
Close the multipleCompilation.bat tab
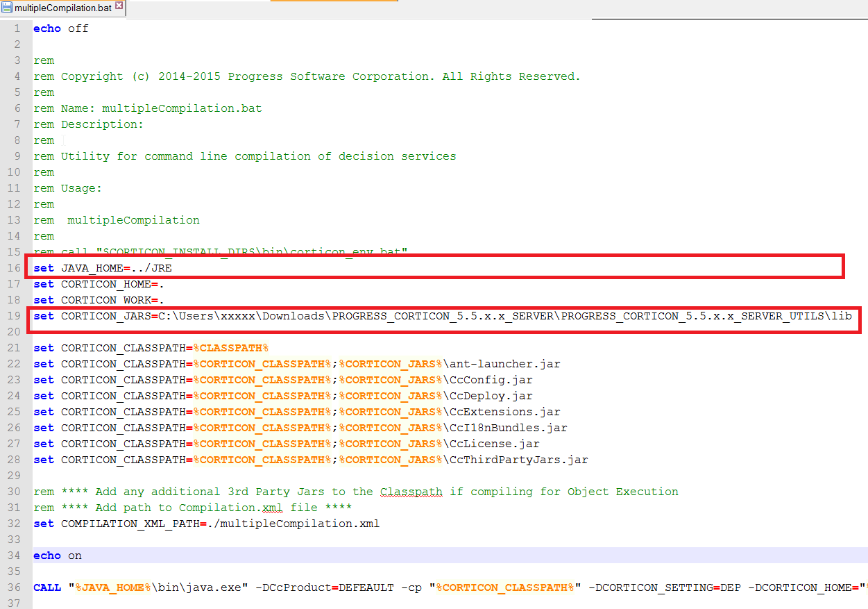click(x=119, y=6)
